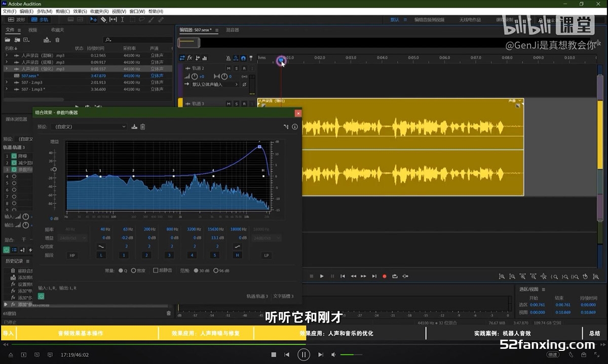Toggle EQ band 5 button
Image resolution: width=608 pixels, height=364 pixels.
click(x=215, y=256)
